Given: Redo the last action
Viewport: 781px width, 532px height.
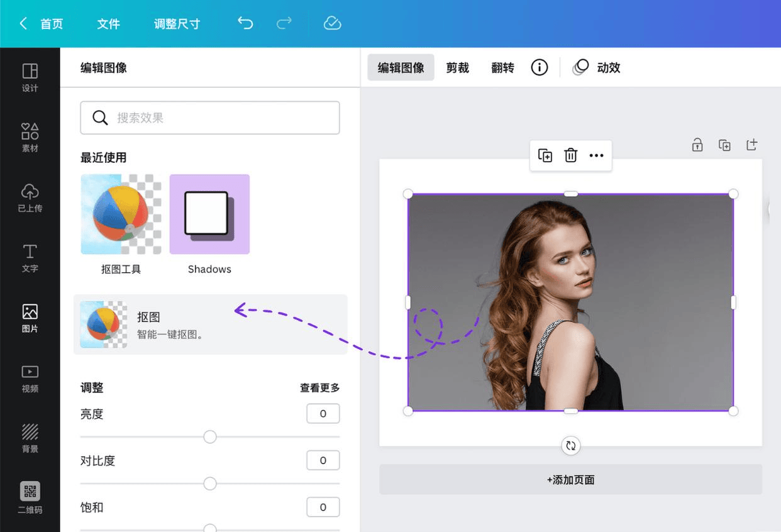Looking at the screenshot, I should 284,23.
